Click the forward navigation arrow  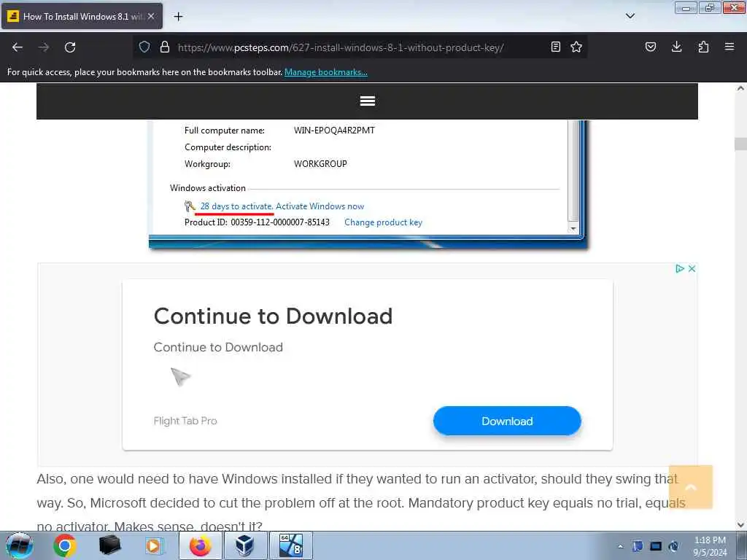coord(44,47)
